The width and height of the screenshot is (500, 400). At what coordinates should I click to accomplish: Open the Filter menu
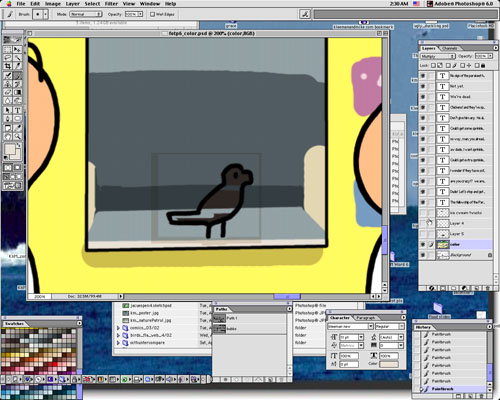(111, 4)
